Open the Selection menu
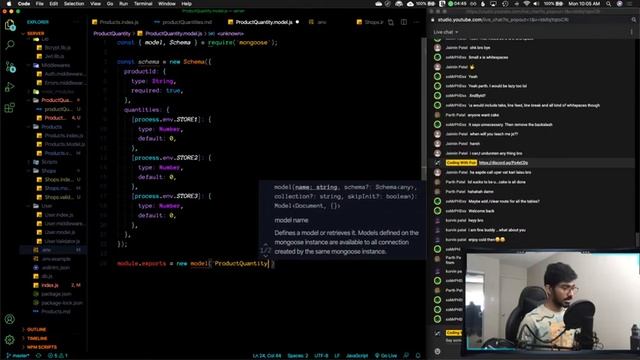Viewport: 640px width, 360px height. tap(74, 4)
